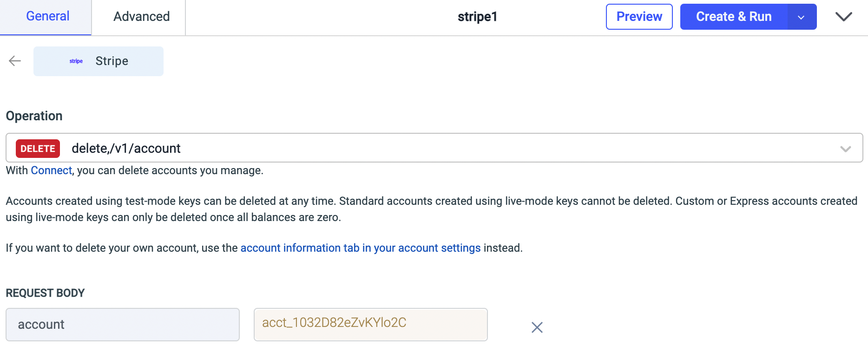
Task: Open the Connect link
Action: [51, 170]
